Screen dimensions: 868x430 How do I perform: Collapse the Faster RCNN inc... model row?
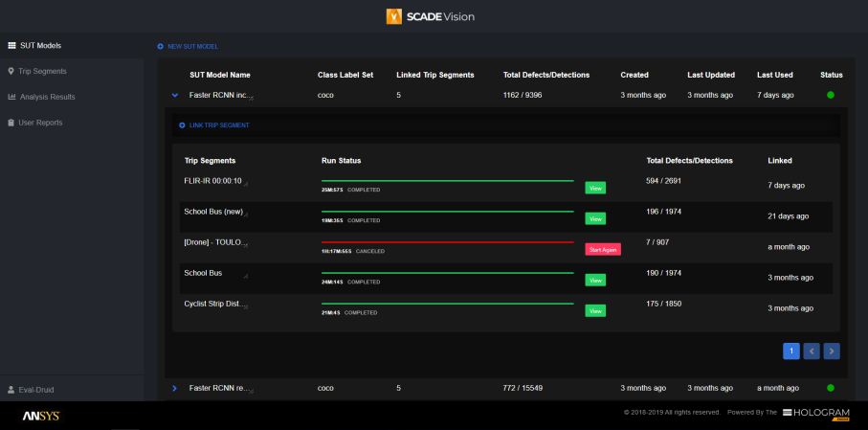coord(175,96)
